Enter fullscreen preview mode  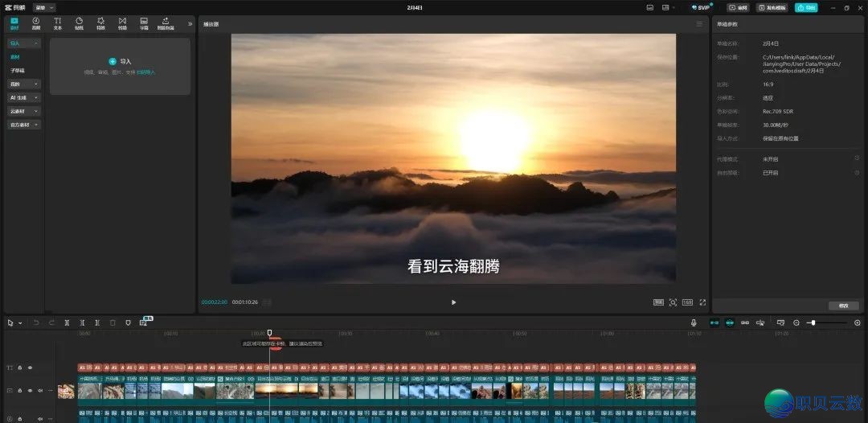point(702,302)
